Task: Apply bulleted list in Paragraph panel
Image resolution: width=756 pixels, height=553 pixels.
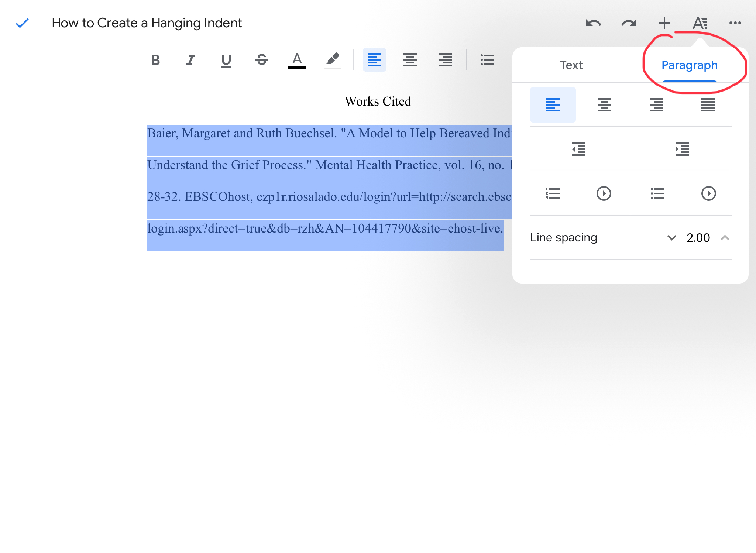Action: click(657, 193)
